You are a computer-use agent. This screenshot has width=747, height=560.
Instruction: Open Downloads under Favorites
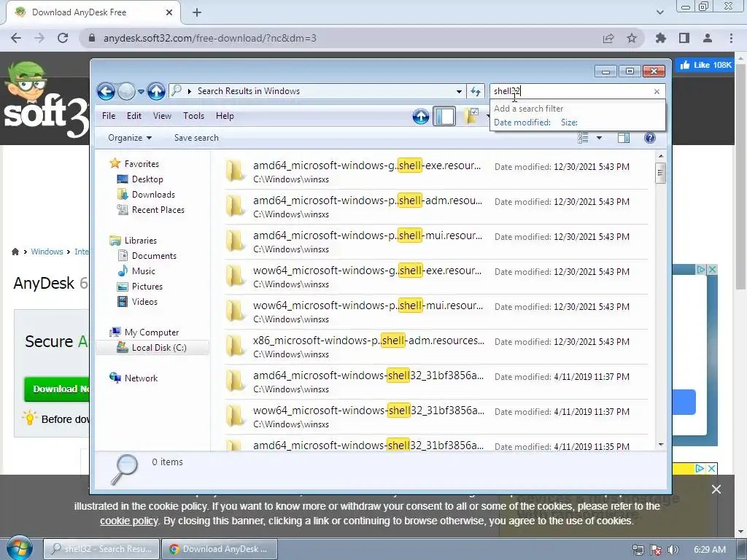153,194
